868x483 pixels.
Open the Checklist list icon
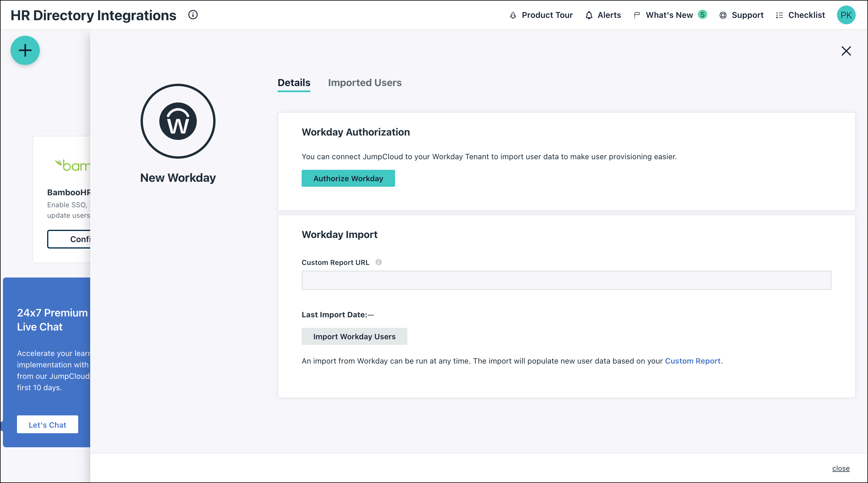tap(779, 15)
